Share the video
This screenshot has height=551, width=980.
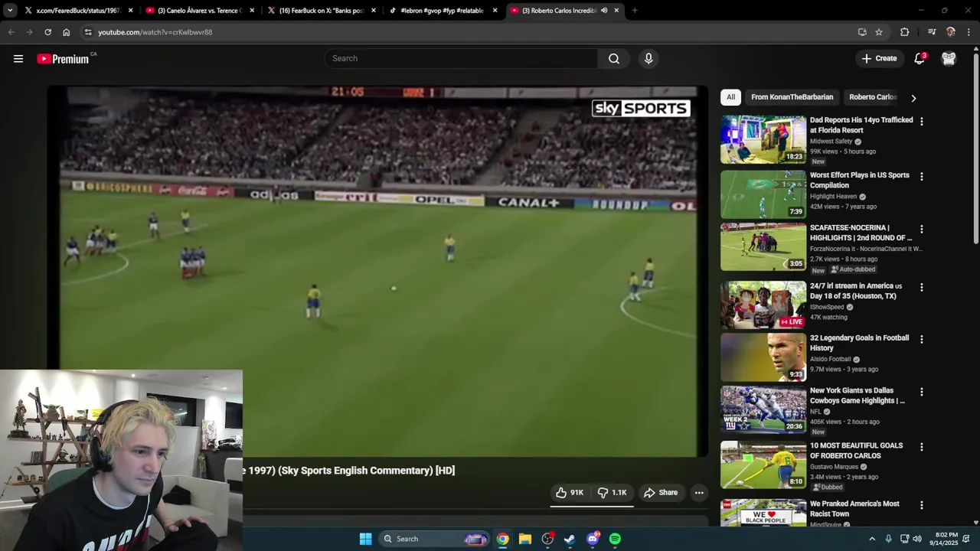[661, 493]
